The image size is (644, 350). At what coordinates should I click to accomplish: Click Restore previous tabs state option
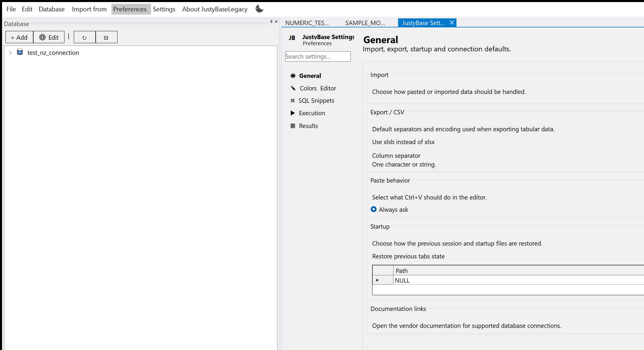tap(408, 256)
